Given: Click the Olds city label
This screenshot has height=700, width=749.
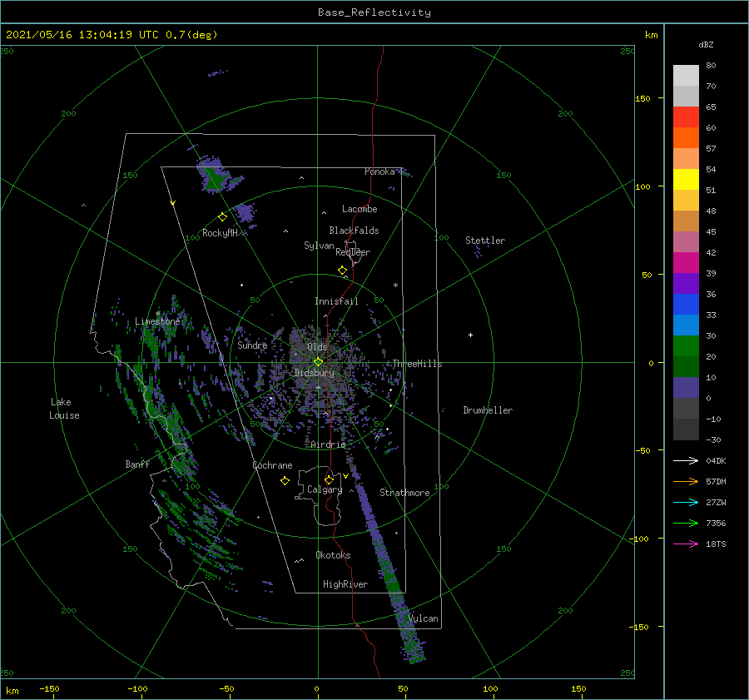Looking at the screenshot, I should click(317, 346).
